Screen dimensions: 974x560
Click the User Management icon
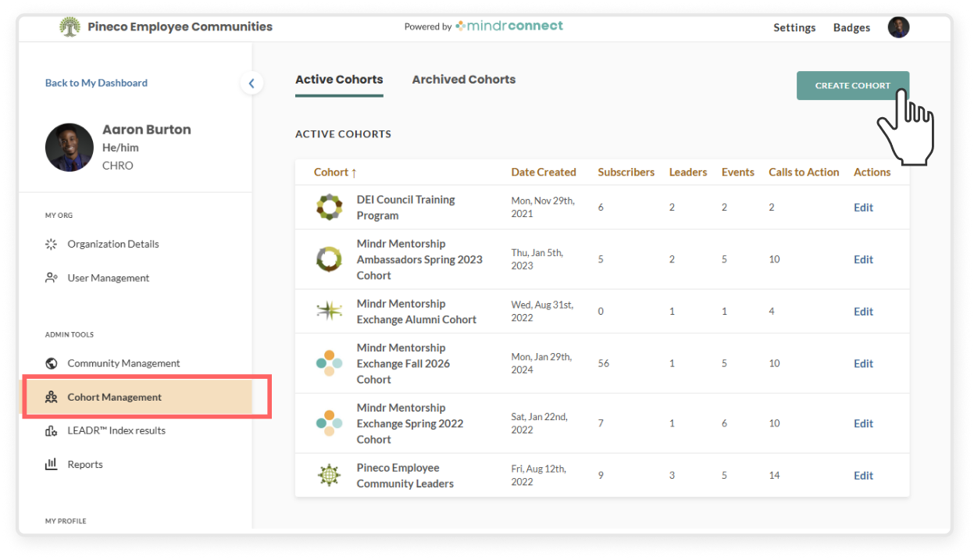(52, 277)
